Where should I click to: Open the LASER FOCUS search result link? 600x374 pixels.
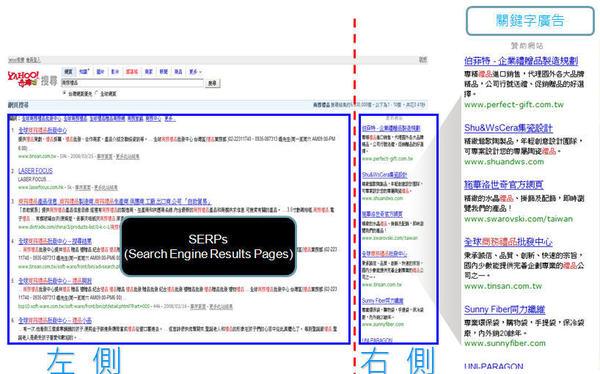click(35, 171)
